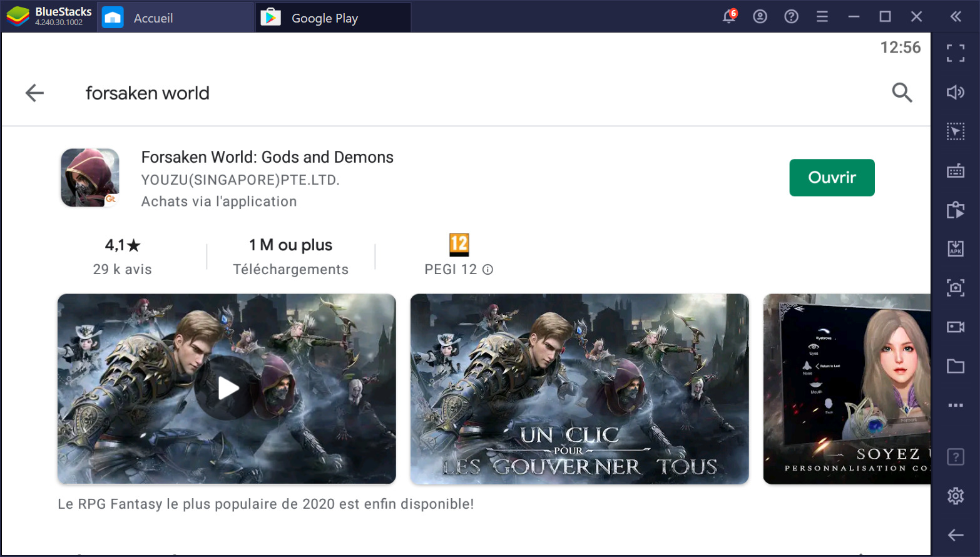Click the 12:56 clock display
The width and height of the screenshot is (980, 557).
coord(901,48)
